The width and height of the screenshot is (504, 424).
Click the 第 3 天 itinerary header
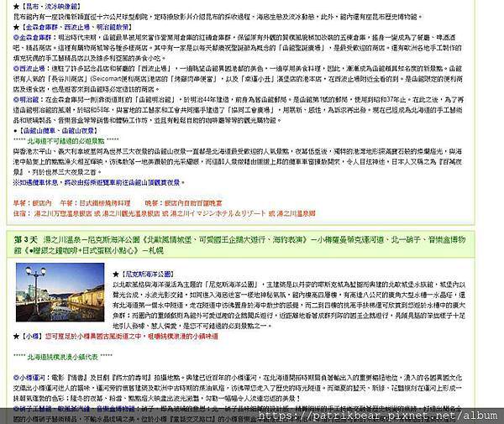(x=240, y=244)
